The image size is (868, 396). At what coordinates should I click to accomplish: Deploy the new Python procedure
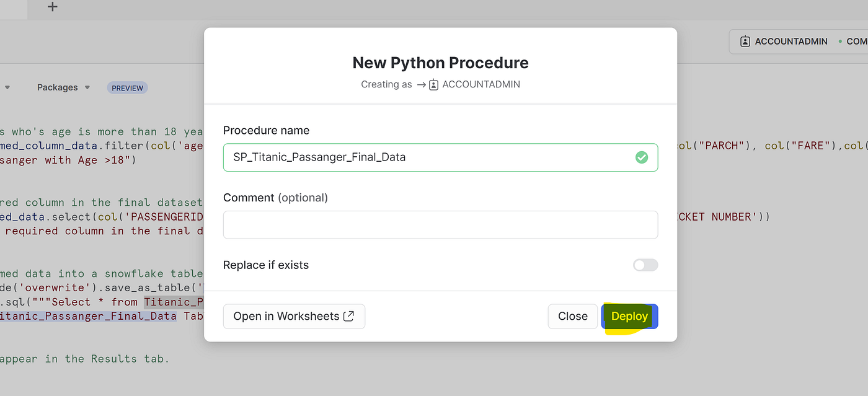click(x=629, y=316)
